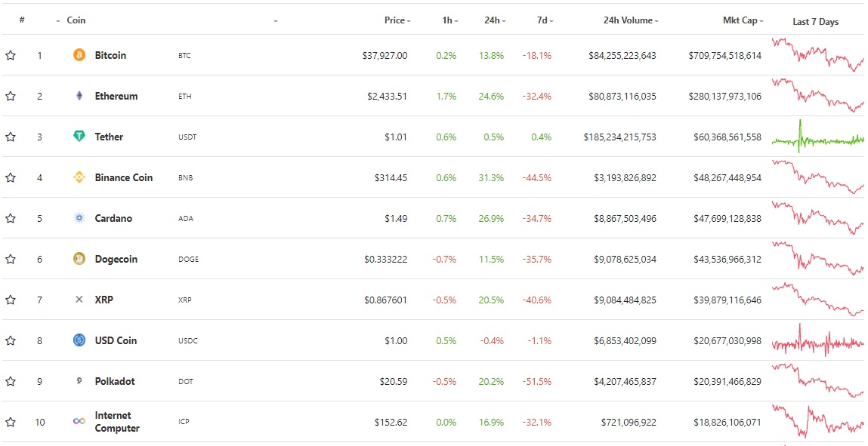Viewport: 868px width, 446px height.
Task: Toggle favorite star for Polkadot
Action: pyautogui.click(x=11, y=381)
